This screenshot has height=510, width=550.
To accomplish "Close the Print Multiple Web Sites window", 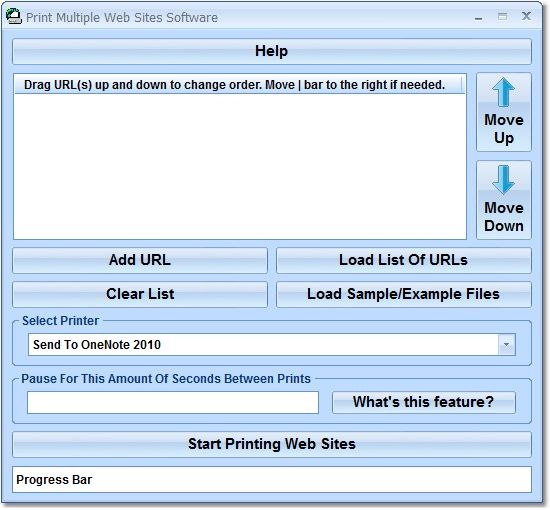I will pos(526,16).
